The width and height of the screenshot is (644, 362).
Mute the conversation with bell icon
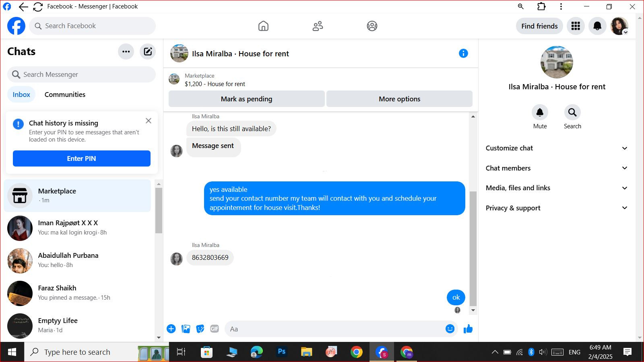540,112
